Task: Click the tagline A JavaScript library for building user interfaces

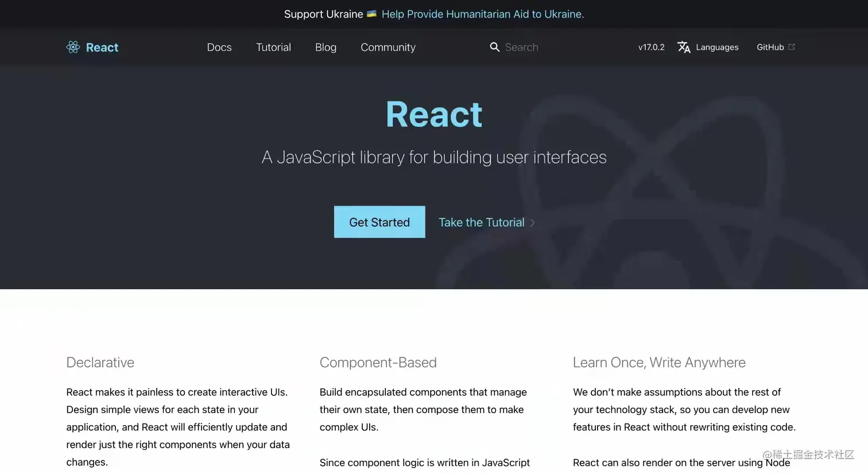Action: (x=434, y=157)
